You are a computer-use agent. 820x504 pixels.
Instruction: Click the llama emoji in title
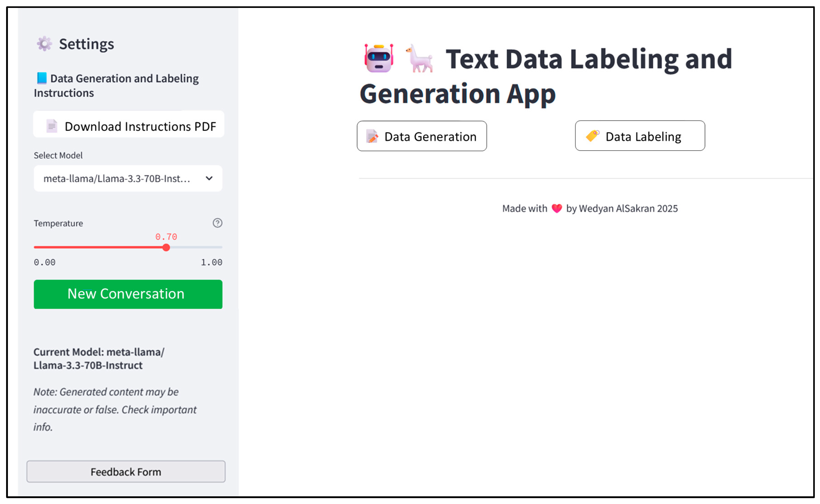(419, 59)
